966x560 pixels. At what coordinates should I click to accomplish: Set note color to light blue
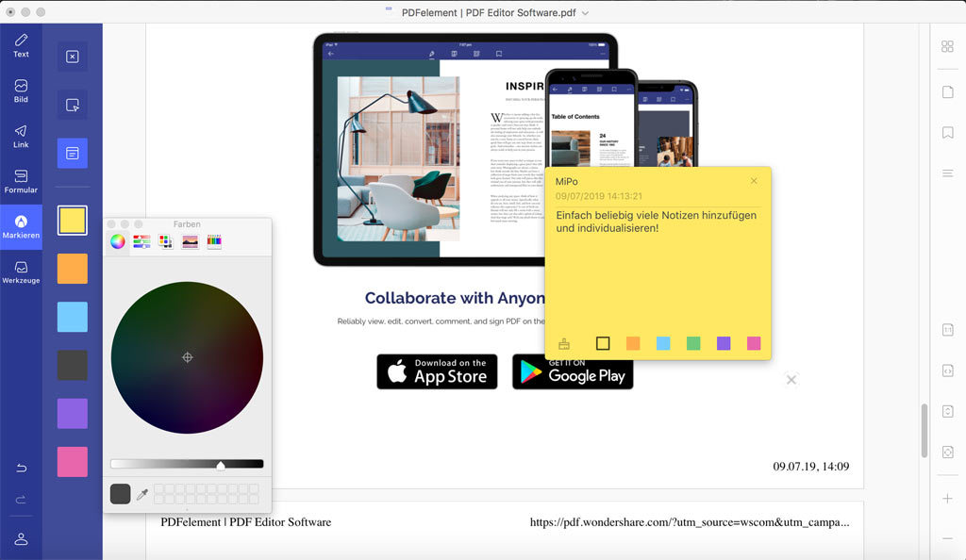[663, 343]
